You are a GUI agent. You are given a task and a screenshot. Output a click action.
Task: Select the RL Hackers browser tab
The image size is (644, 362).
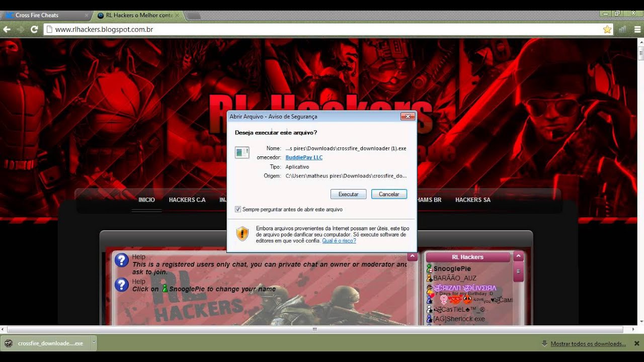tap(136, 15)
